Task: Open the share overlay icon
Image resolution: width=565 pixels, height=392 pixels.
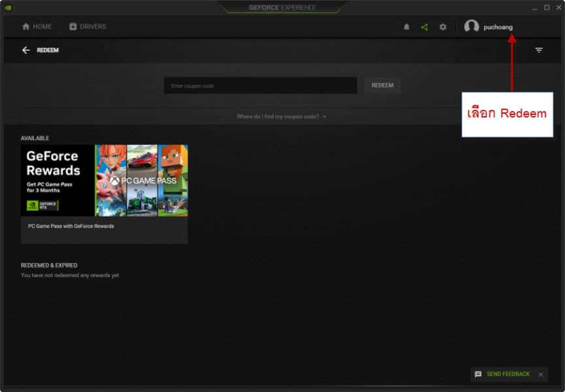Action: point(425,27)
